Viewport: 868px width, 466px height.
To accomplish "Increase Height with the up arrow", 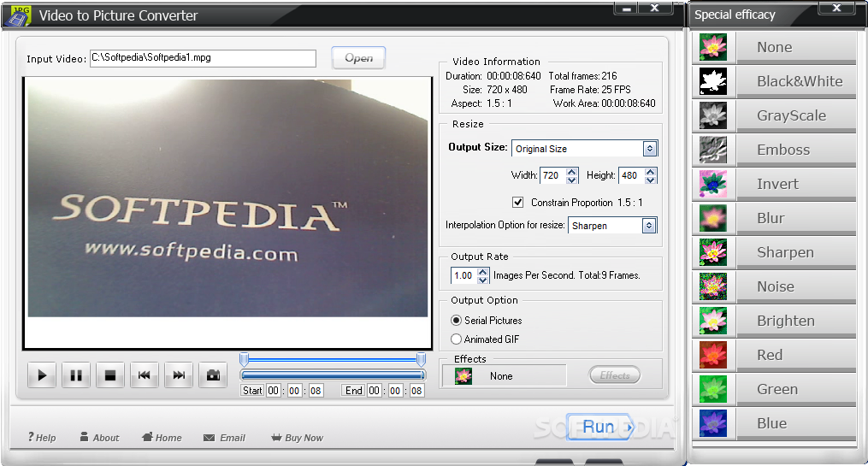I will pos(651,172).
